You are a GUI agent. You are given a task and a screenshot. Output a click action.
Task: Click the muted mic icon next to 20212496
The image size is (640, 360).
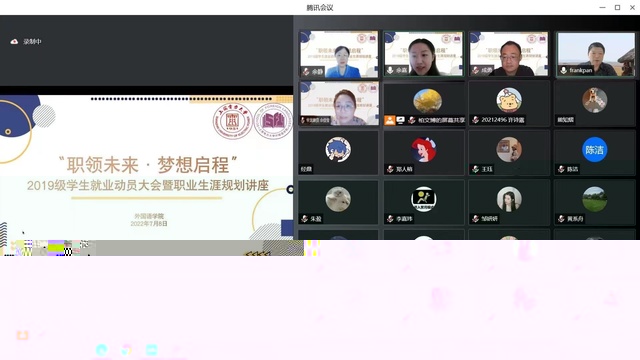click(476, 120)
